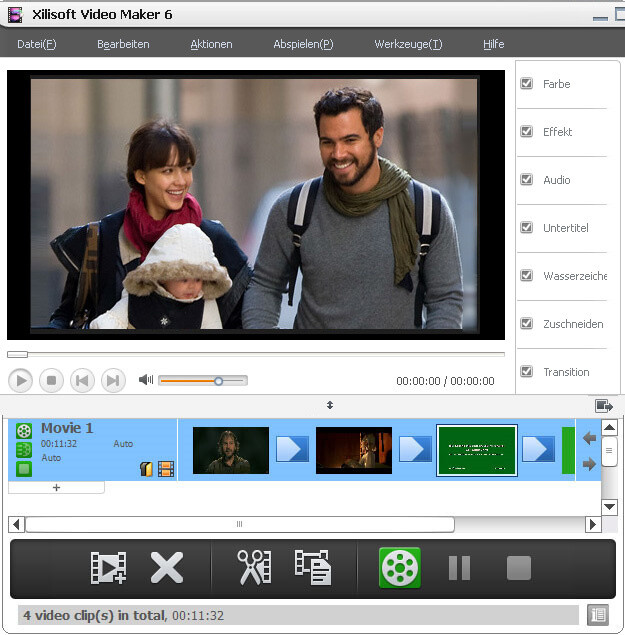Image resolution: width=625 pixels, height=635 pixels.
Task: Click the orange book icon in Movie 1
Action: pos(146,469)
